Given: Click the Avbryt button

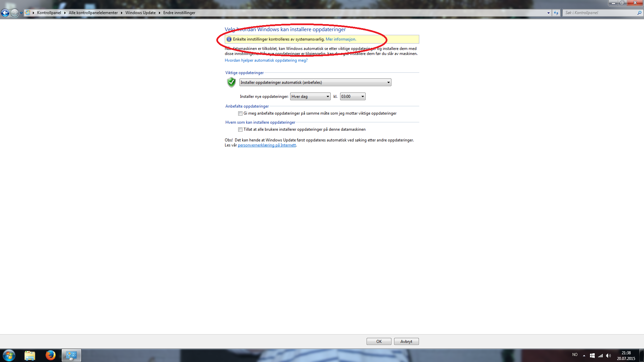Looking at the screenshot, I should (x=406, y=342).
